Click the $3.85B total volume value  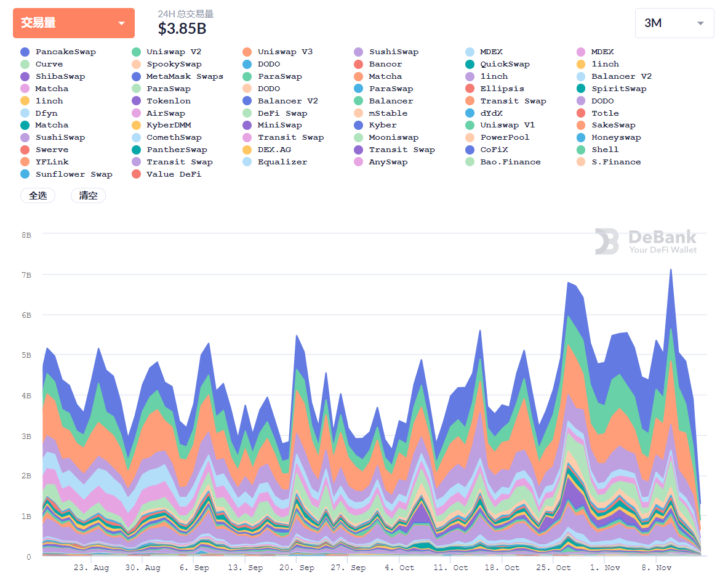182,29
